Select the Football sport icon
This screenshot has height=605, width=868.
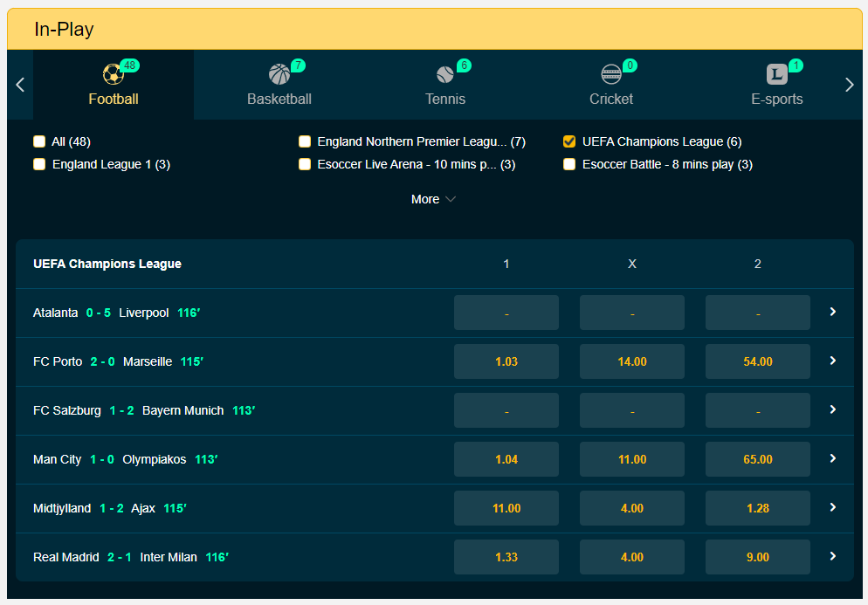tap(113, 74)
